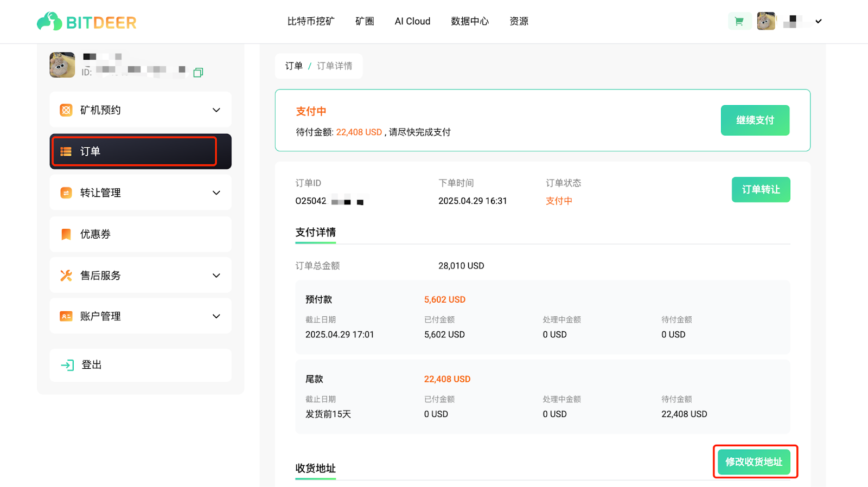Click the 登出 logout icon
Image resolution: width=868 pixels, height=487 pixels.
(x=67, y=365)
